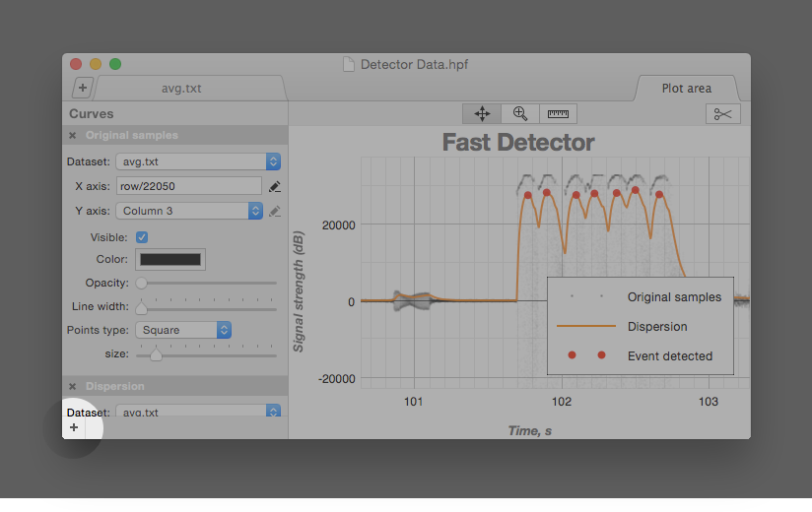Select the pan/move plot tool
The image size is (812, 512).
coord(482,114)
